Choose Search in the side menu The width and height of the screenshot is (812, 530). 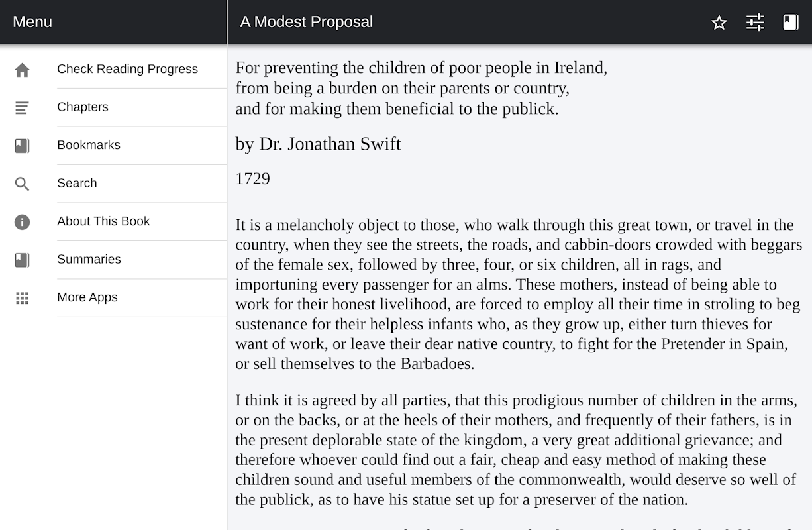pyautogui.click(x=77, y=183)
